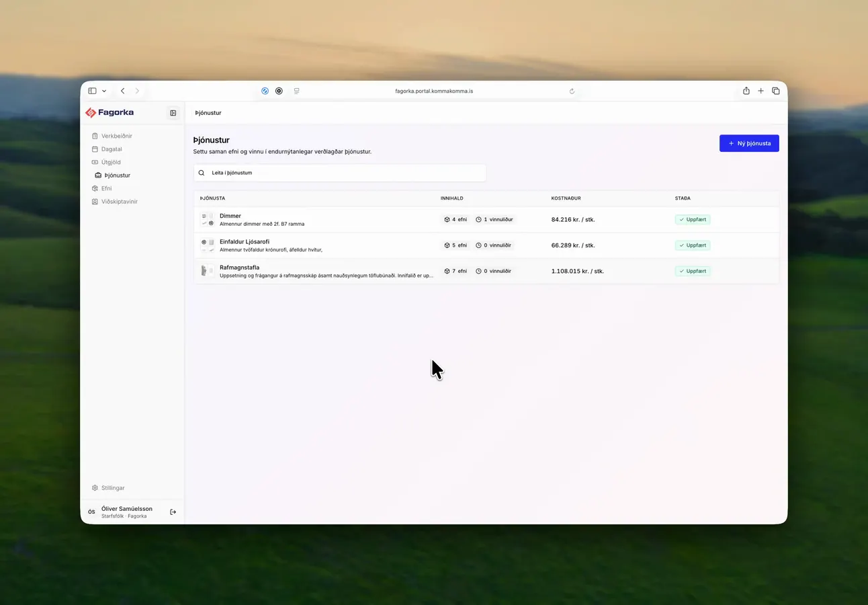Click the black circular extension icon

click(x=279, y=91)
